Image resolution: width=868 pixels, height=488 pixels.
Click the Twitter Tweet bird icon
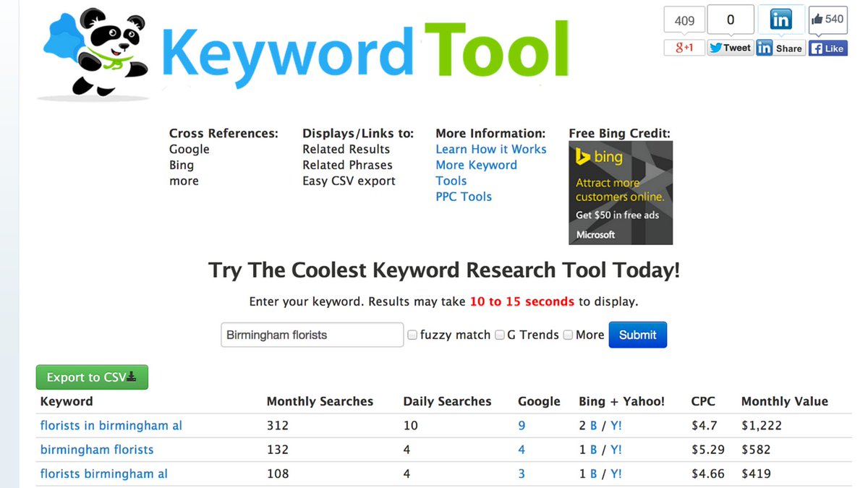(715, 47)
